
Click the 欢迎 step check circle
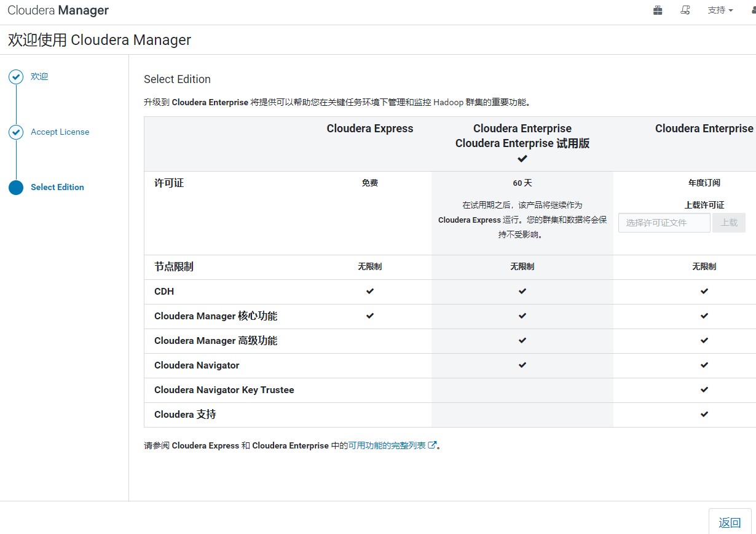[x=16, y=77]
